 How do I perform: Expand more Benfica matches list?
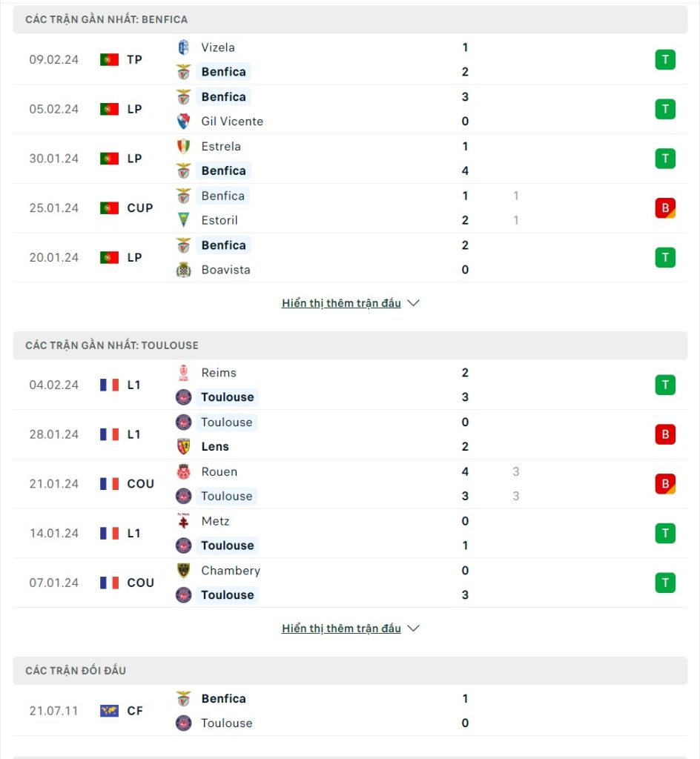click(341, 303)
